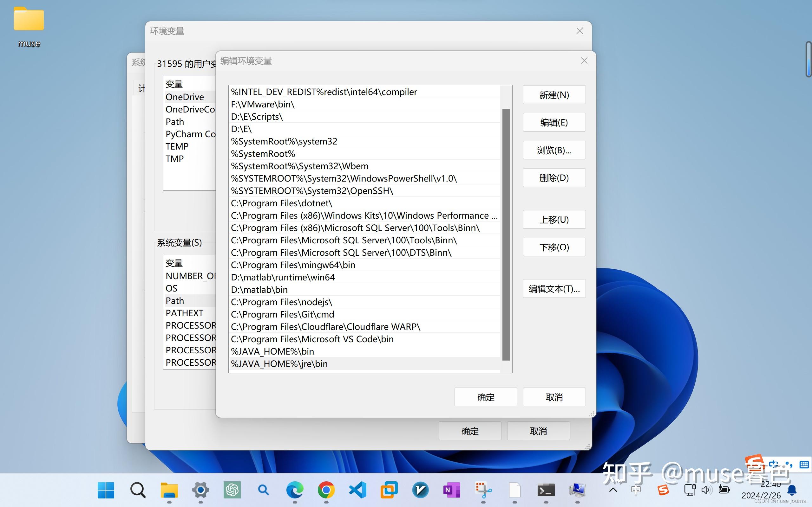812x507 pixels.
Task: Open Windows Settings from the taskbar
Action: tap(200, 490)
